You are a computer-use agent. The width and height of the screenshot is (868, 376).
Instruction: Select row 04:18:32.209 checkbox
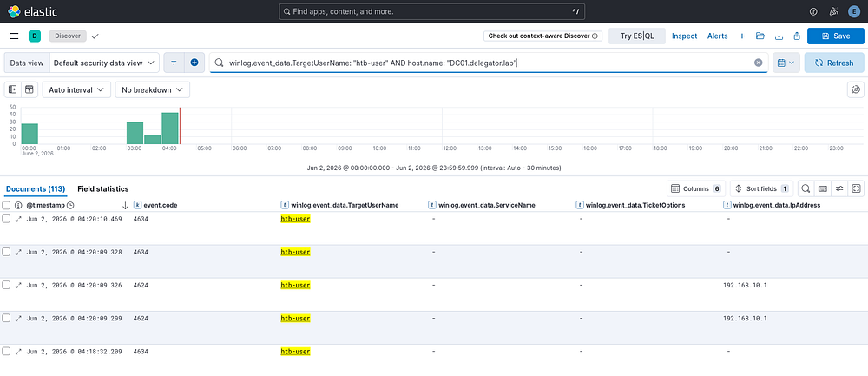pyautogui.click(x=6, y=352)
